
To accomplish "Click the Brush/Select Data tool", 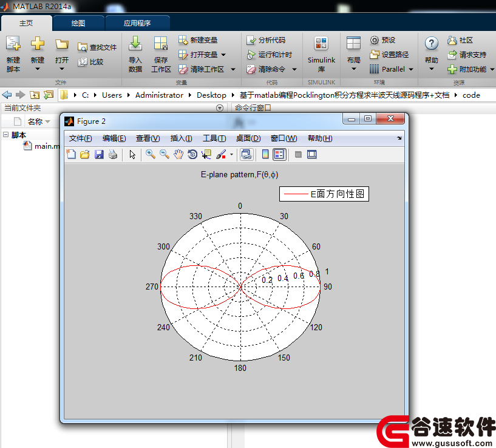I will click(x=221, y=154).
